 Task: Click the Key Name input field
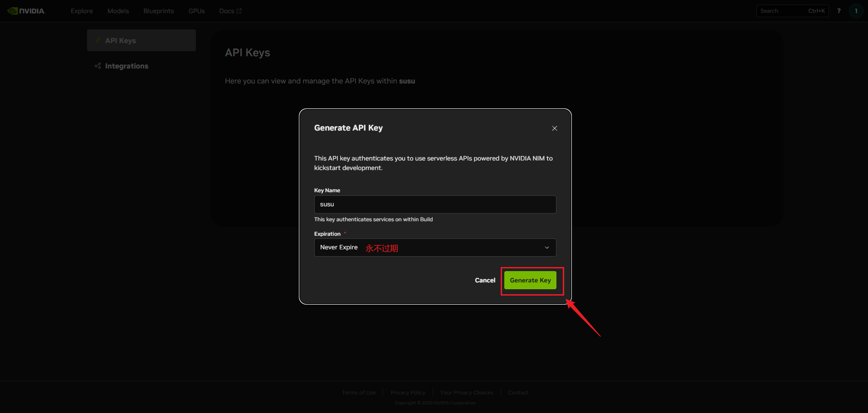434,204
